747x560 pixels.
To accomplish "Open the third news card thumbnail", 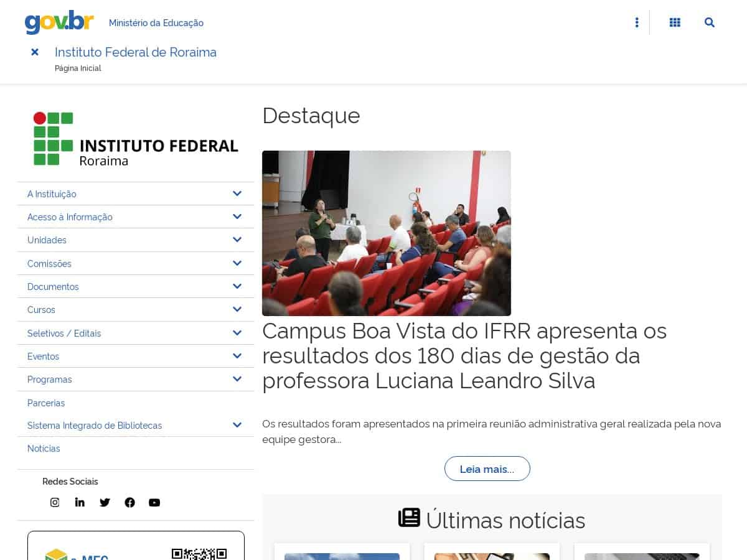I will (x=642, y=556).
